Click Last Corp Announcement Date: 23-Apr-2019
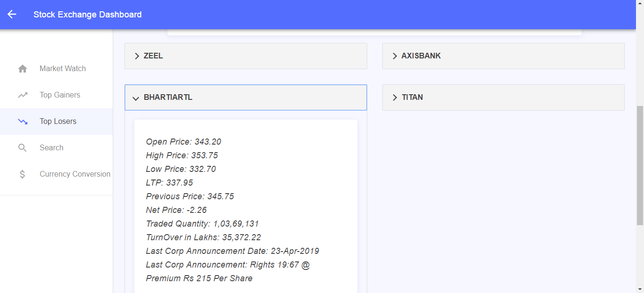 tap(232, 251)
